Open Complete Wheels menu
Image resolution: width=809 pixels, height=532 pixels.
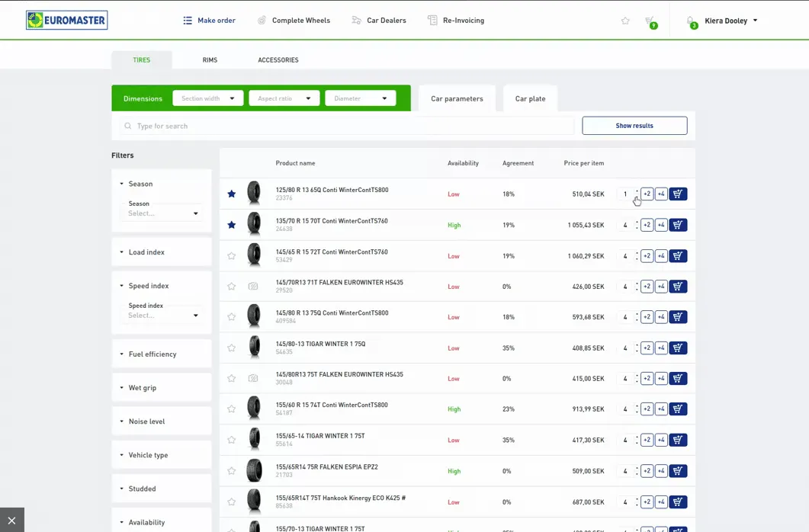(294, 21)
